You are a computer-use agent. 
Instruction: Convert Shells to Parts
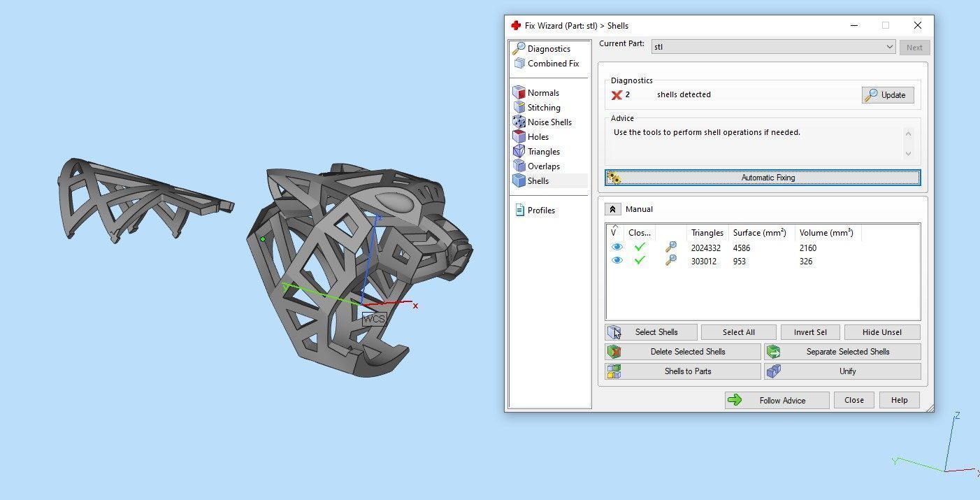(683, 371)
